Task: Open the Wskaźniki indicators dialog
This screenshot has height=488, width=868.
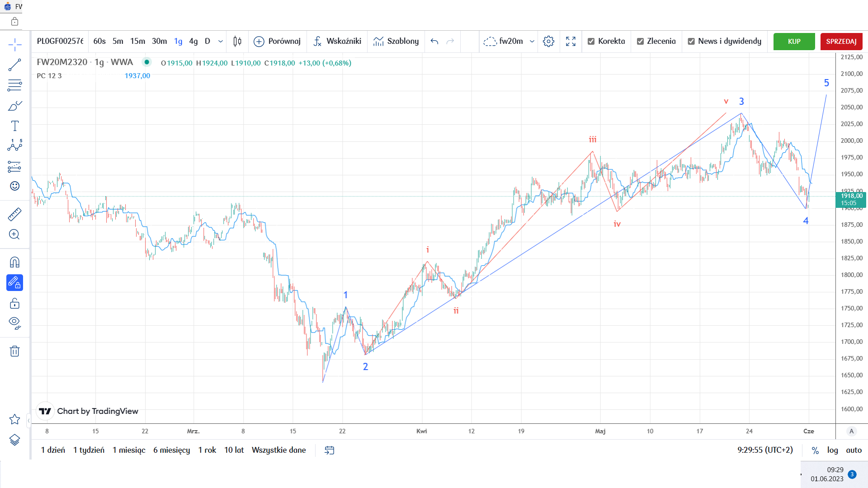Action: tap(337, 41)
